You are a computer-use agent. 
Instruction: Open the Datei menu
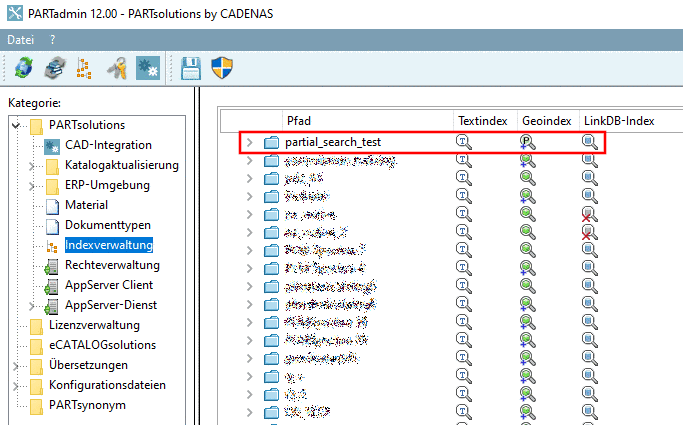20,40
